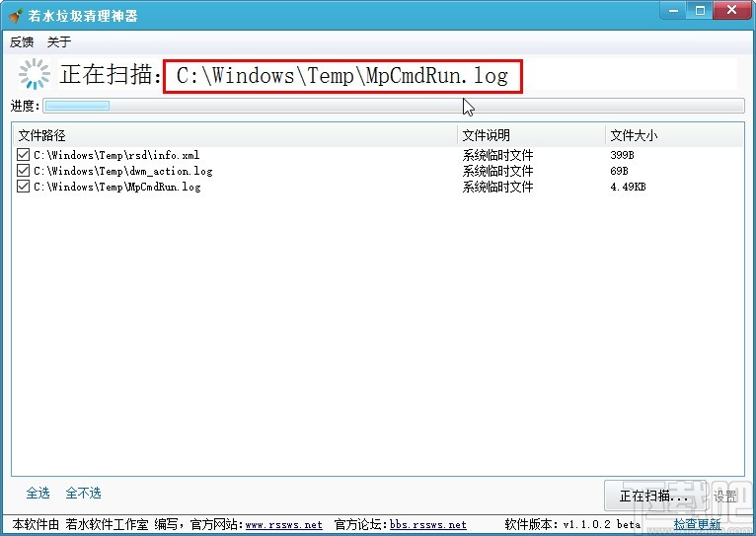This screenshot has height=536, width=756.
Task: Click 全选 to select all files
Action: 38,494
